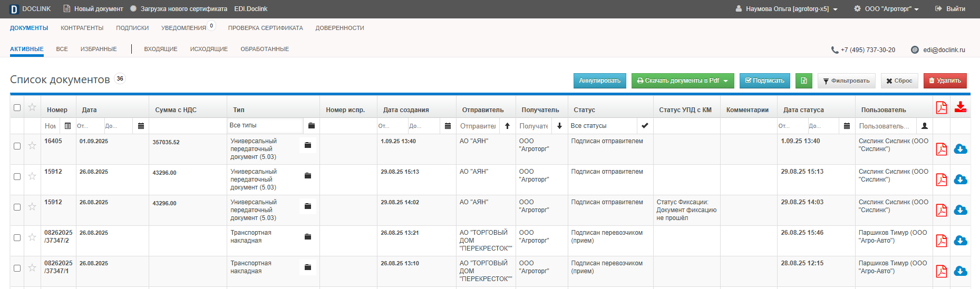Screen dimensions: 980x289
Task: Open the ДОКУМЕНТЫ menu
Action: tap(29, 28)
